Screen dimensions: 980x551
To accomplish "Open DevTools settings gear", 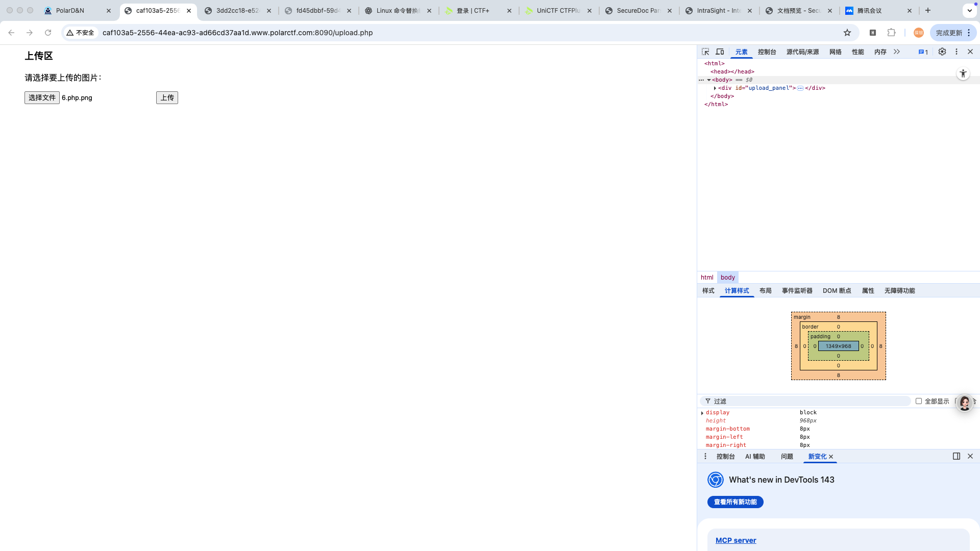I will (942, 52).
